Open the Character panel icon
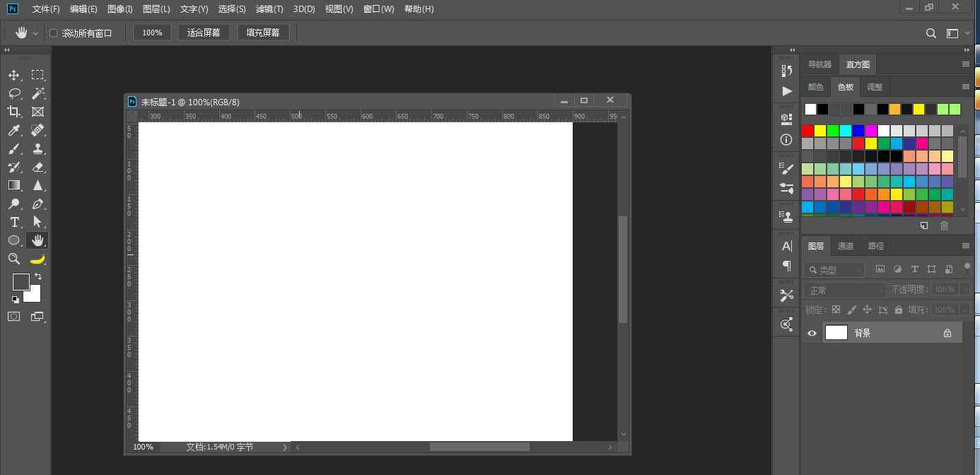The height and width of the screenshot is (475, 980). point(786,246)
